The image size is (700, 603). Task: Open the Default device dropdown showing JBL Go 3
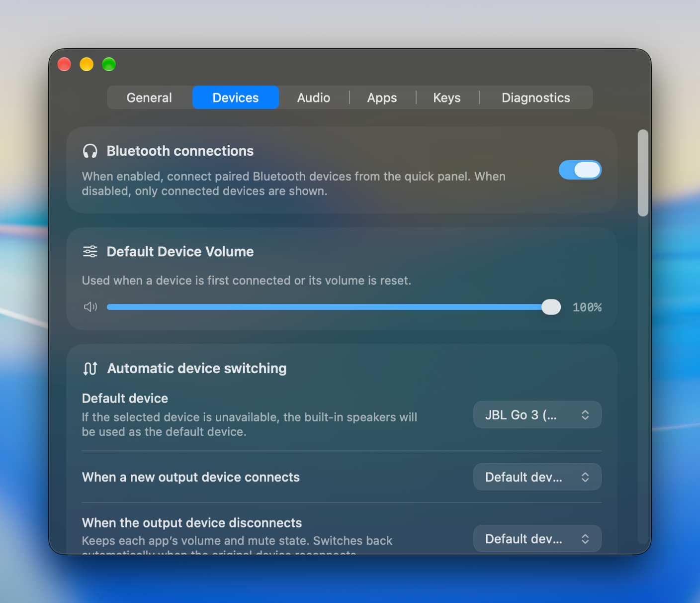tap(537, 415)
